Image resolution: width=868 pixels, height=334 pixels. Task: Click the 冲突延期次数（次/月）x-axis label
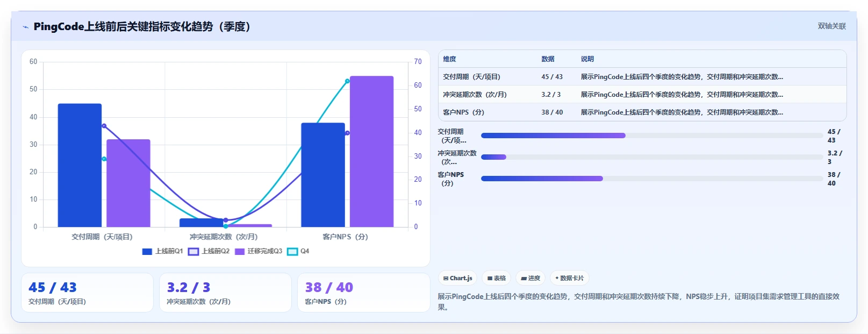pyautogui.click(x=224, y=237)
